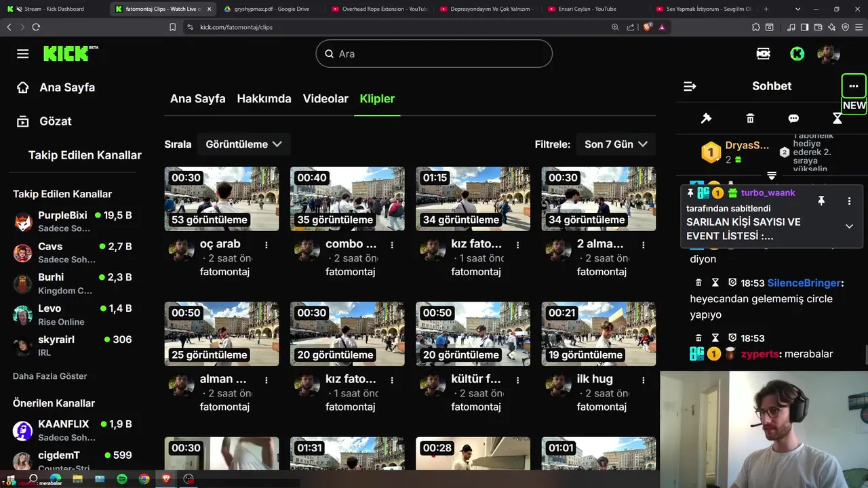Screen dimensions: 868x488
Task: Play the '2 alma...' clip thumbnail
Action: pos(599,199)
